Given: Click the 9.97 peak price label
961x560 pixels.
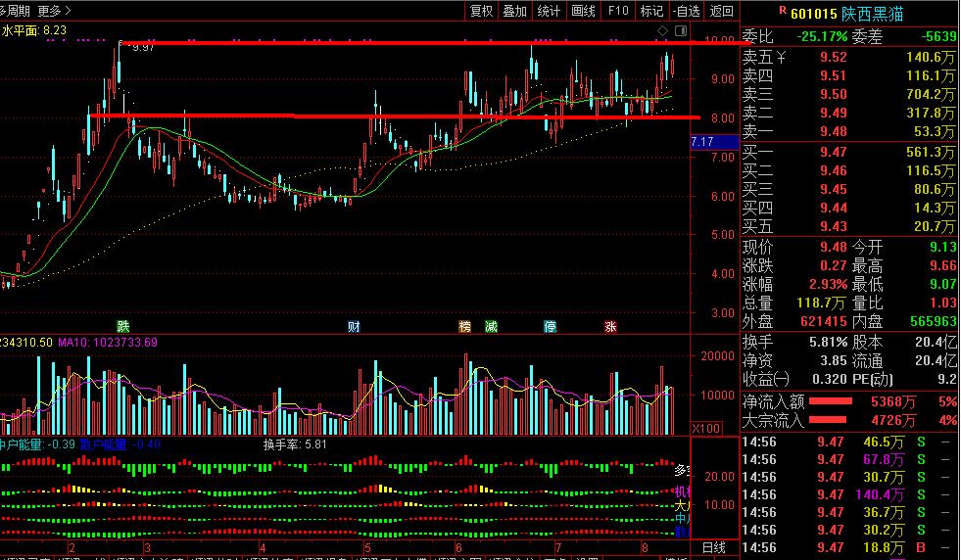Looking at the screenshot, I should coord(143,47).
